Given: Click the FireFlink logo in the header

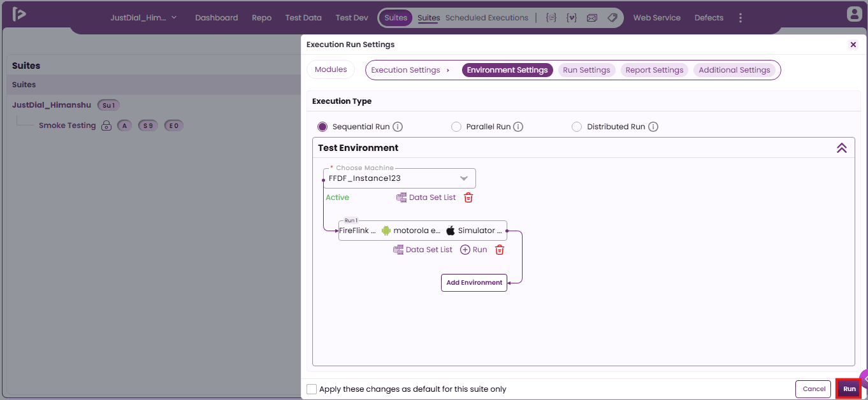Looking at the screenshot, I should tap(18, 14).
